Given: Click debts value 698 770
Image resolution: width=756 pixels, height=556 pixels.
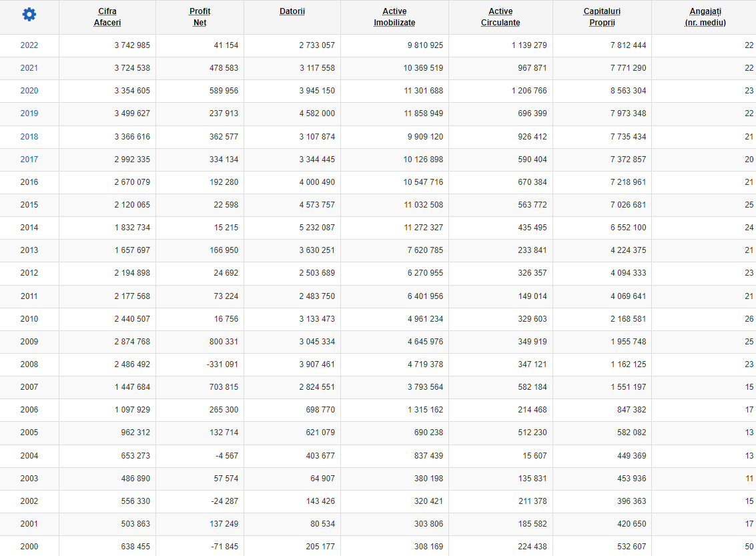Looking at the screenshot, I should [320, 409].
